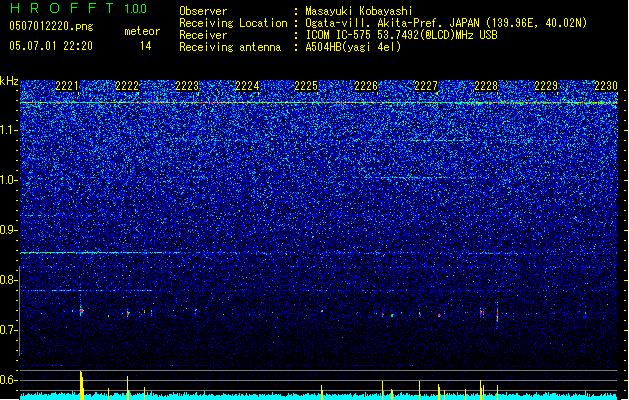
Task: Select the file name 0507012220.png
Action: [51, 26]
